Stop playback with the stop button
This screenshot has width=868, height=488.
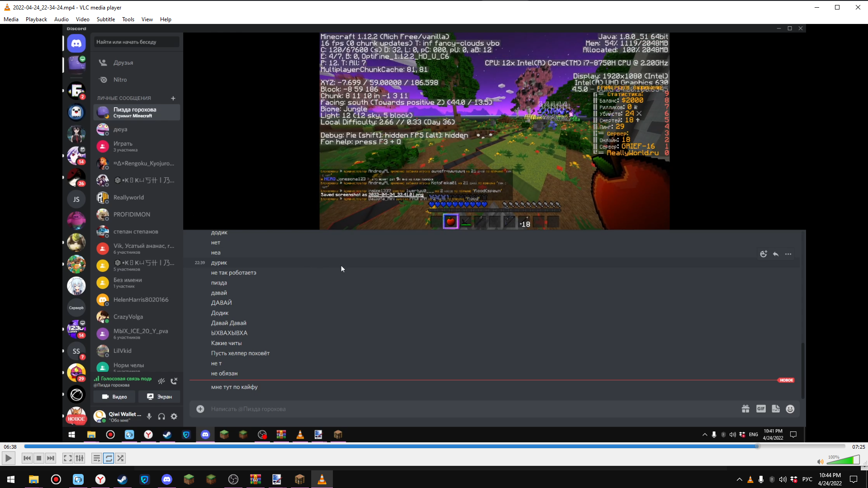[x=39, y=458]
